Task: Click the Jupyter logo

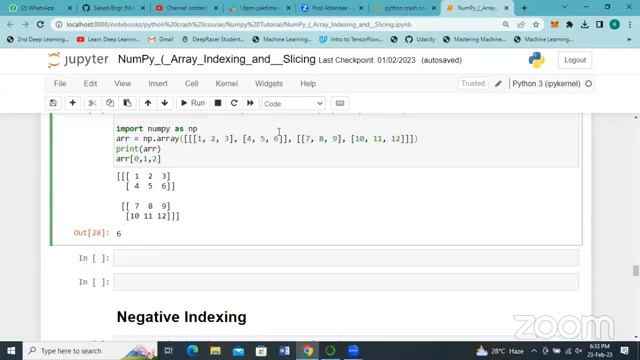Action: (x=78, y=60)
